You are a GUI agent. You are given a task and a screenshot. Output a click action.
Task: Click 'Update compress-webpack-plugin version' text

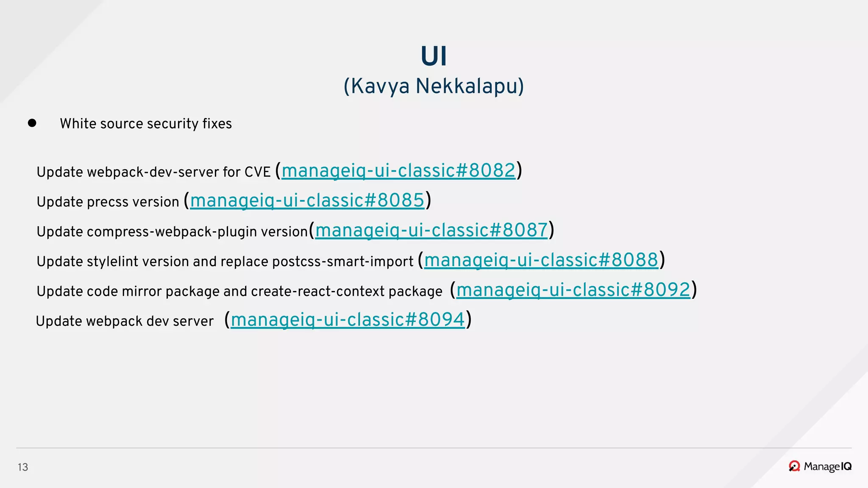[x=172, y=232]
